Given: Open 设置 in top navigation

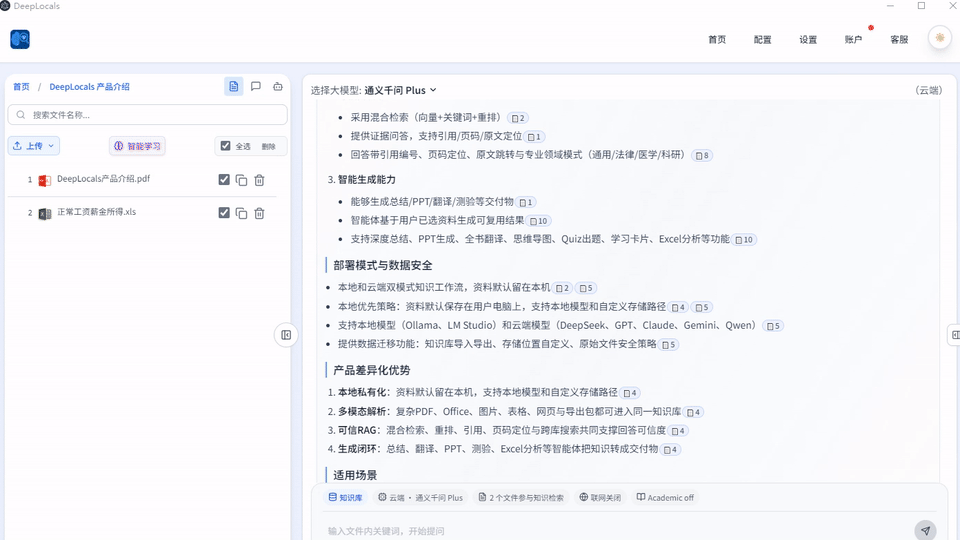Looking at the screenshot, I should pos(808,39).
